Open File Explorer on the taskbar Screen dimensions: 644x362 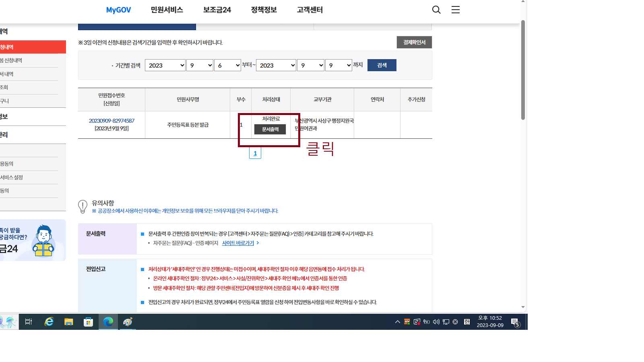coord(68,322)
